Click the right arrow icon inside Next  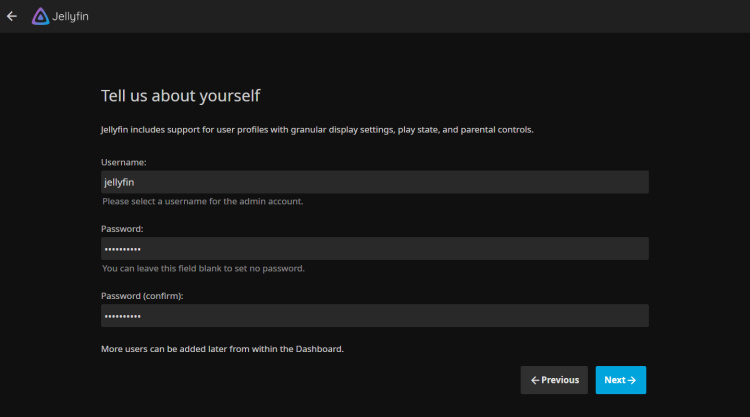click(632, 380)
